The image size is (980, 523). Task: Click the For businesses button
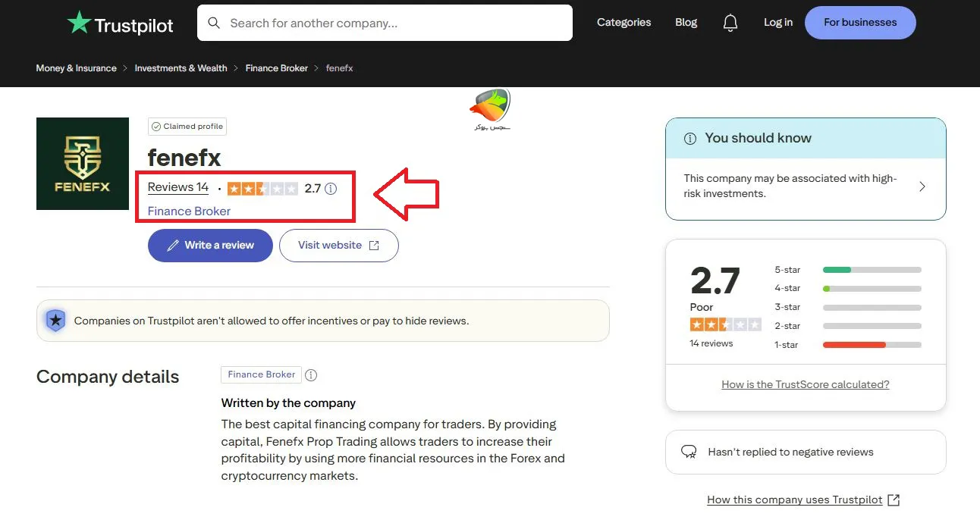tap(860, 22)
